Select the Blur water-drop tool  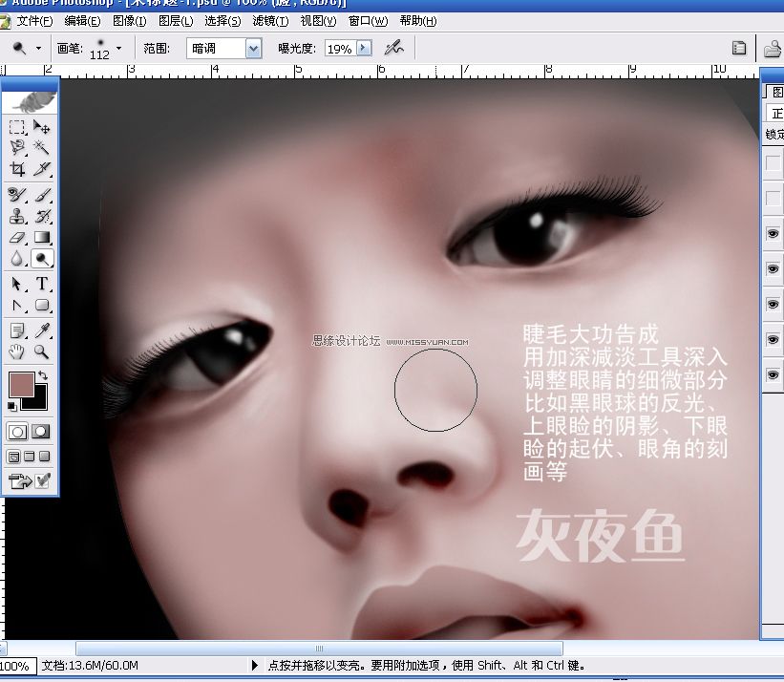pos(17,259)
